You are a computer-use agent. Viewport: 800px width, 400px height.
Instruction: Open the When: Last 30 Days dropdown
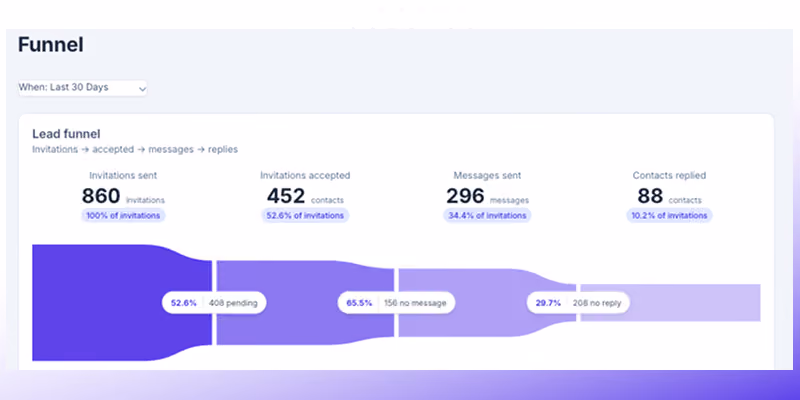[x=83, y=88]
